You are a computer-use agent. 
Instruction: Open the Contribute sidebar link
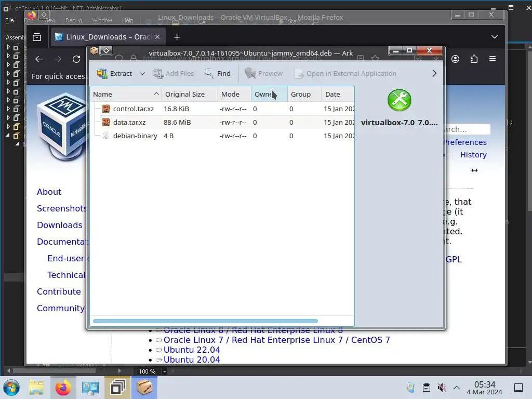(x=59, y=292)
